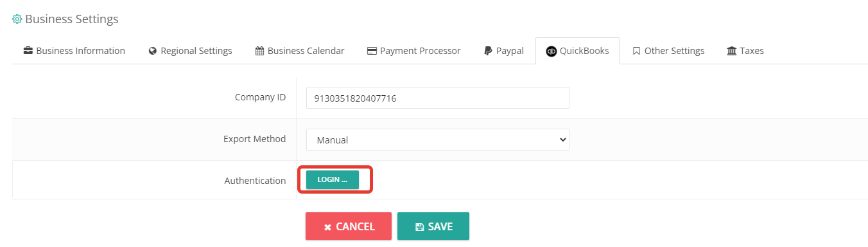Open the Export Method dropdown showing Manual
The image size is (868, 247).
(x=438, y=140)
